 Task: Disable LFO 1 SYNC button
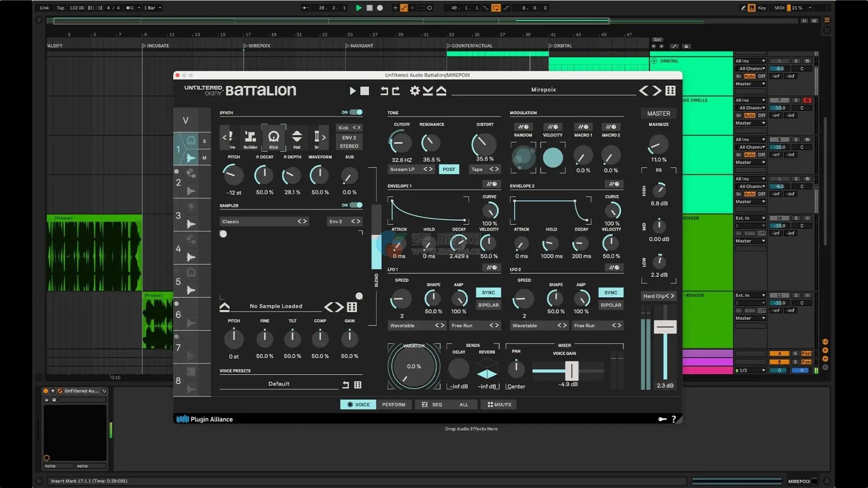tap(488, 292)
